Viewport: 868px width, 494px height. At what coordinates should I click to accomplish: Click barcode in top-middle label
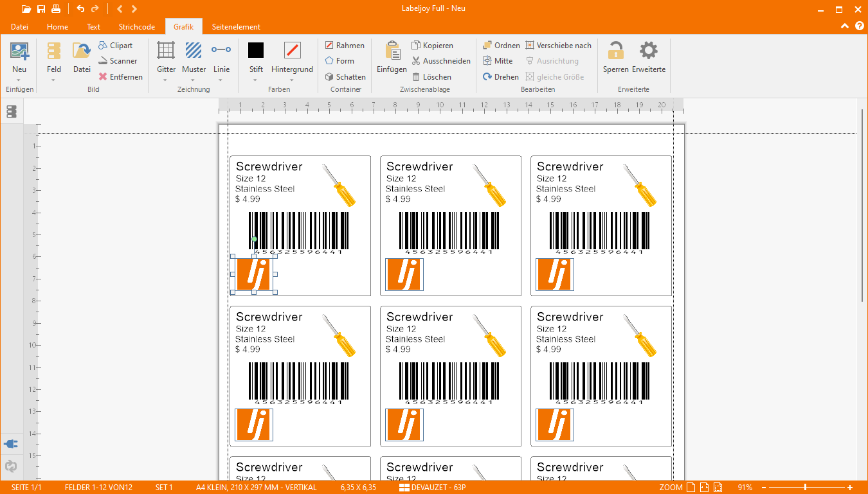[x=449, y=232]
